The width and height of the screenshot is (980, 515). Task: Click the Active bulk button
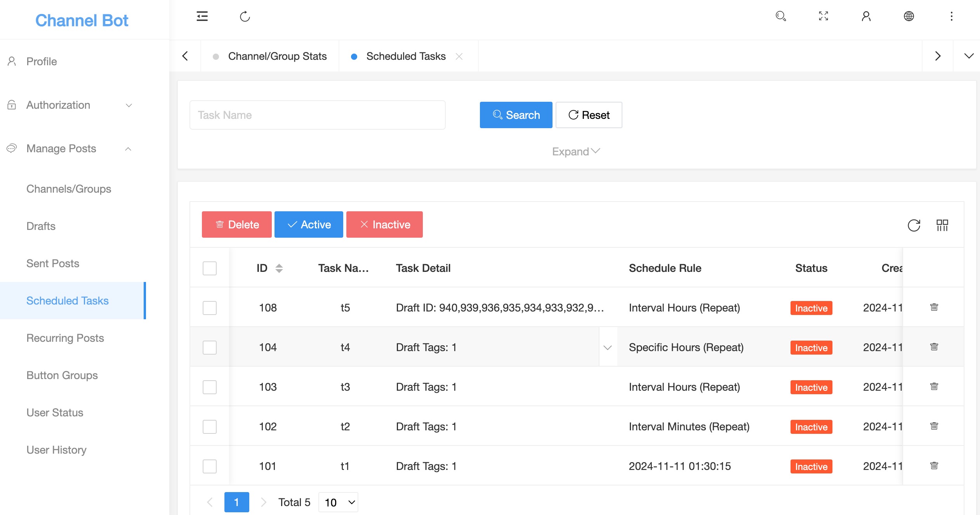(x=309, y=224)
